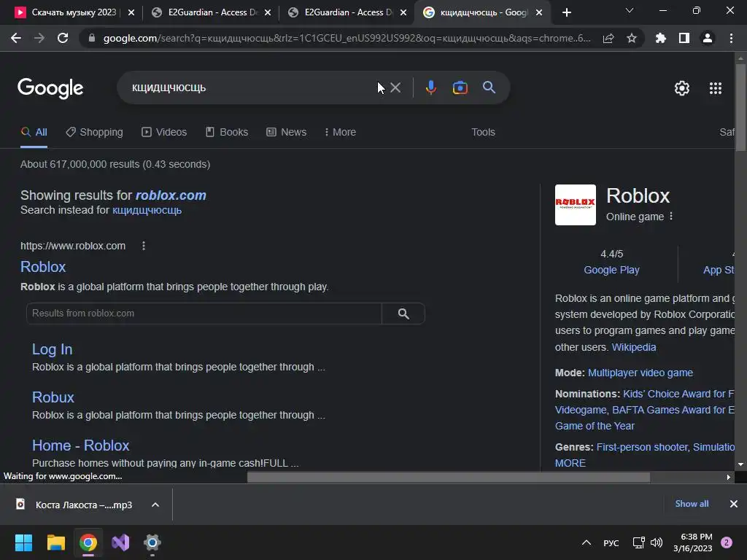Reload the current Google page
Image resolution: width=747 pixels, height=560 pixels.
pyautogui.click(x=63, y=38)
